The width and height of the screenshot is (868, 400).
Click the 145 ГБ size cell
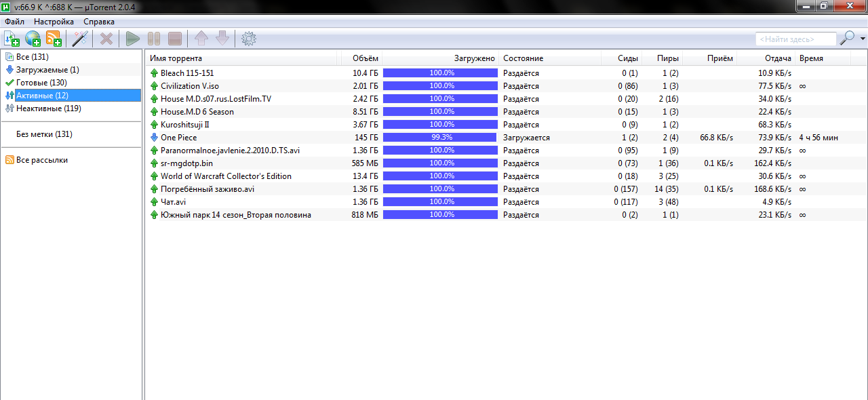(366, 137)
